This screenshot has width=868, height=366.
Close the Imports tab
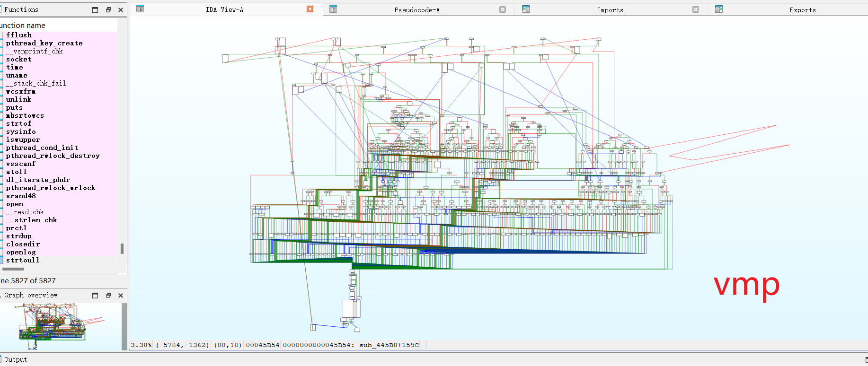tap(696, 9)
